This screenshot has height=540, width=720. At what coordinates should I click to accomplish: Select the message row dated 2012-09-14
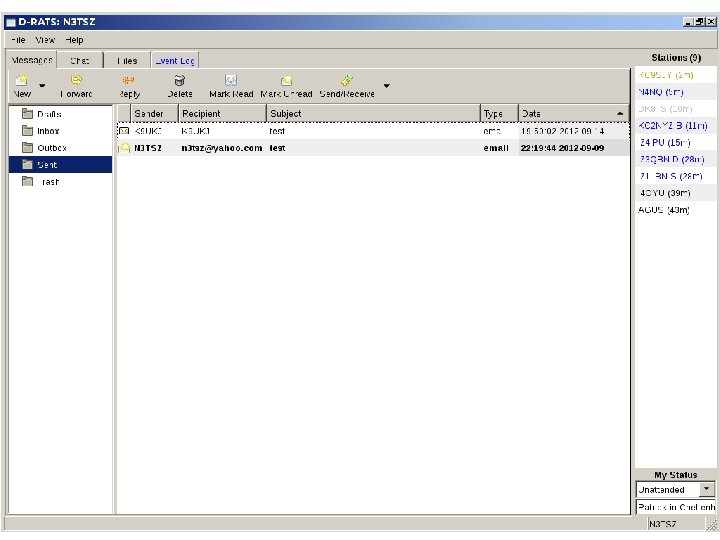coord(373,131)
